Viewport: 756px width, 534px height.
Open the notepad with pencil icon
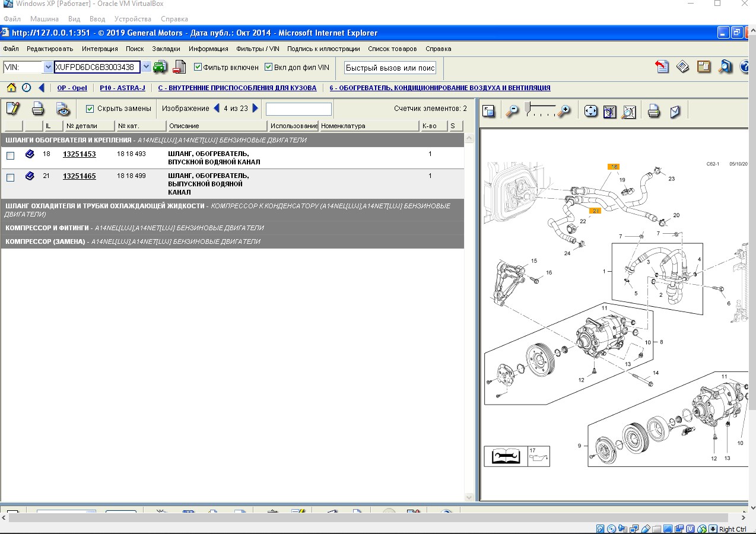click(12, 109)
